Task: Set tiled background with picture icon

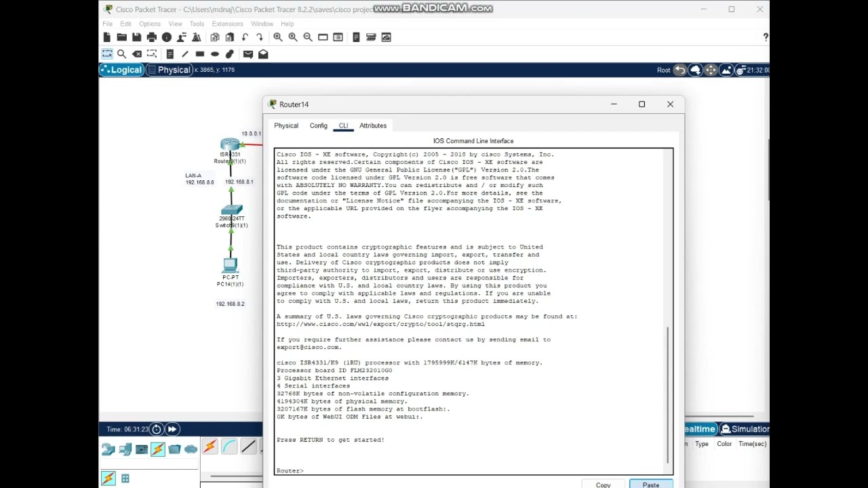Action: [726, 70]
